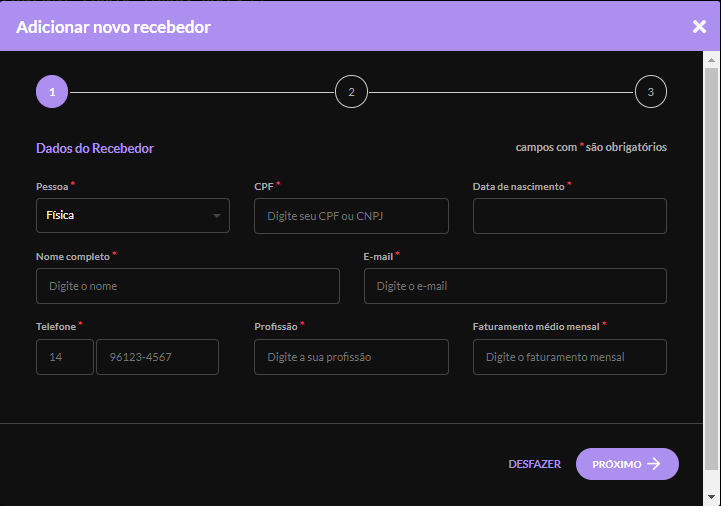Click the phone number field 96123-4567
This screenshot has width=721, height=506.
click(x=157, y=357)
